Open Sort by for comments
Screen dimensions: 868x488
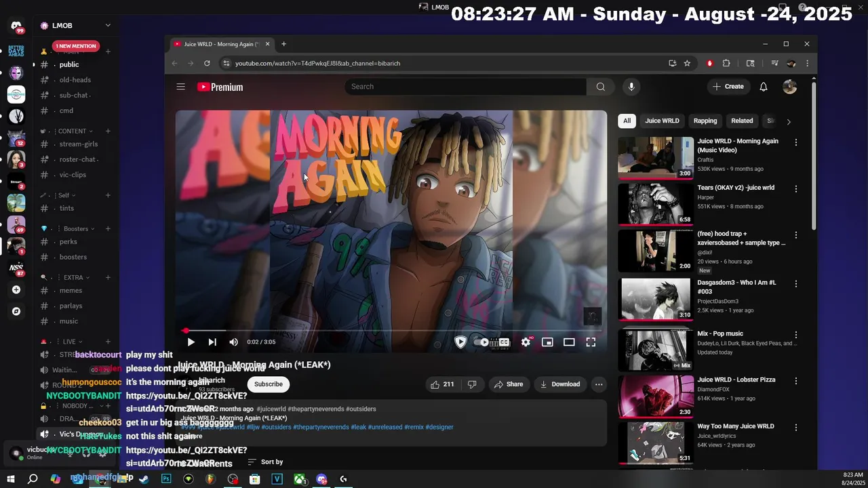(x=265, y=462)
